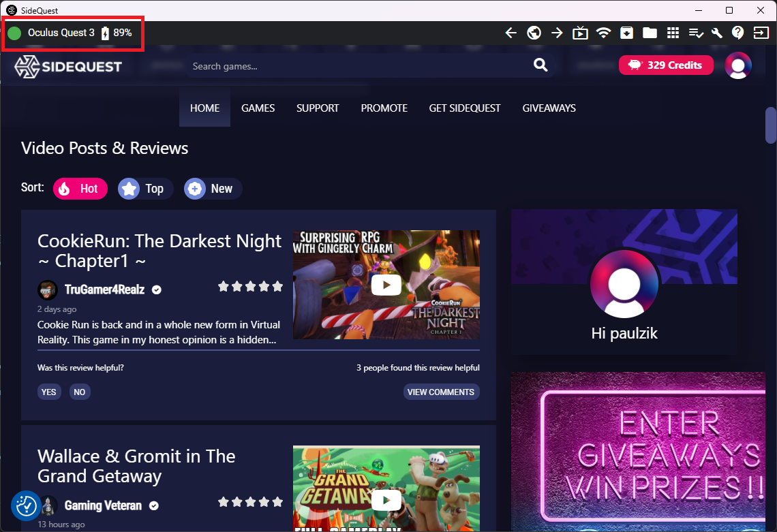
Task: Sort video posts by Hot
Action: [80, 189]
